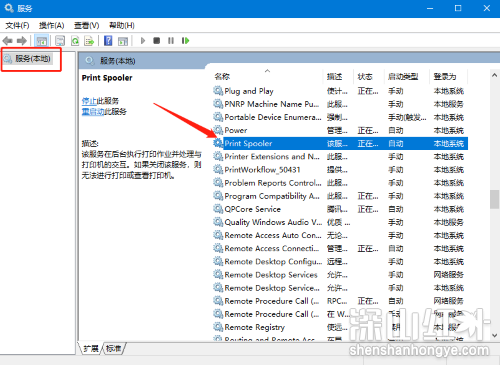The image size is (500, 365).
Task: Select PNRP Machine Name Pu... service
Action: 340,104
